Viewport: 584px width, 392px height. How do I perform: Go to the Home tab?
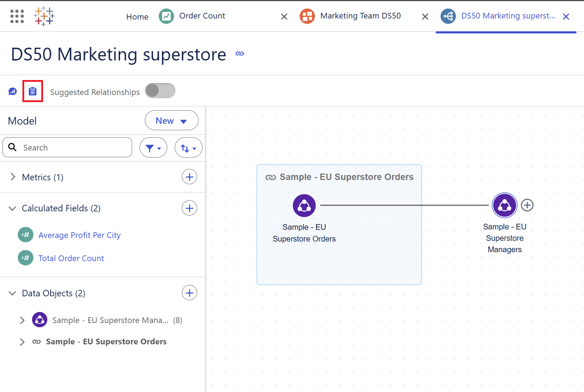pyautogui.click(x=137, y=17)
